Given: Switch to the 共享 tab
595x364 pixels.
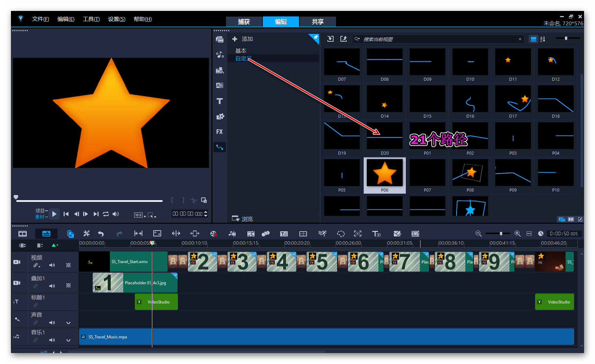Looking at the screenshot, I should point(318,22).
